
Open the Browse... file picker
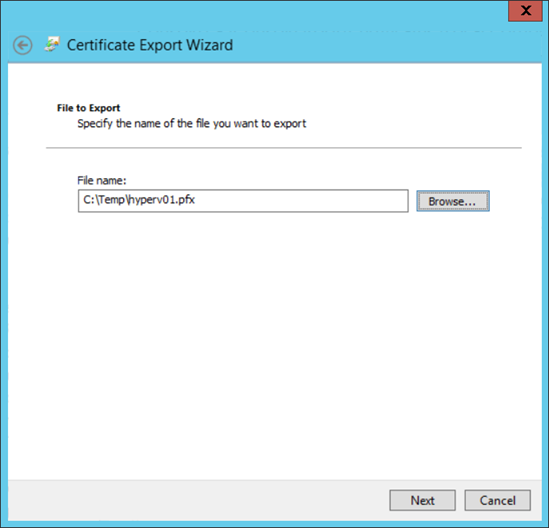tap(453, 201)
